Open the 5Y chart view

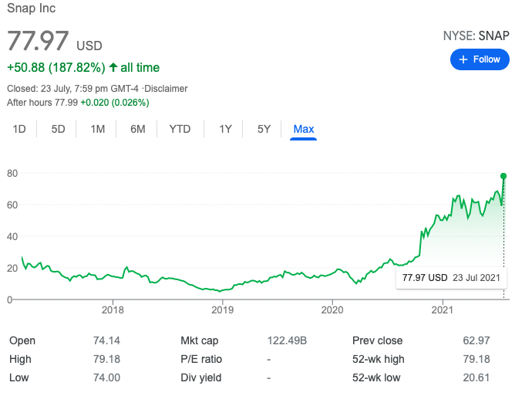click(x=264, y=129)
